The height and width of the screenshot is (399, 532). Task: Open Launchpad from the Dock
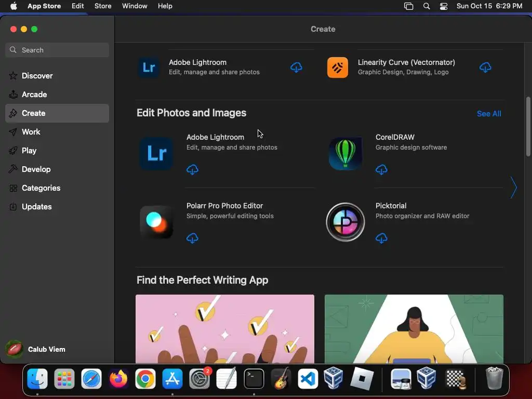tap(64, 379)
